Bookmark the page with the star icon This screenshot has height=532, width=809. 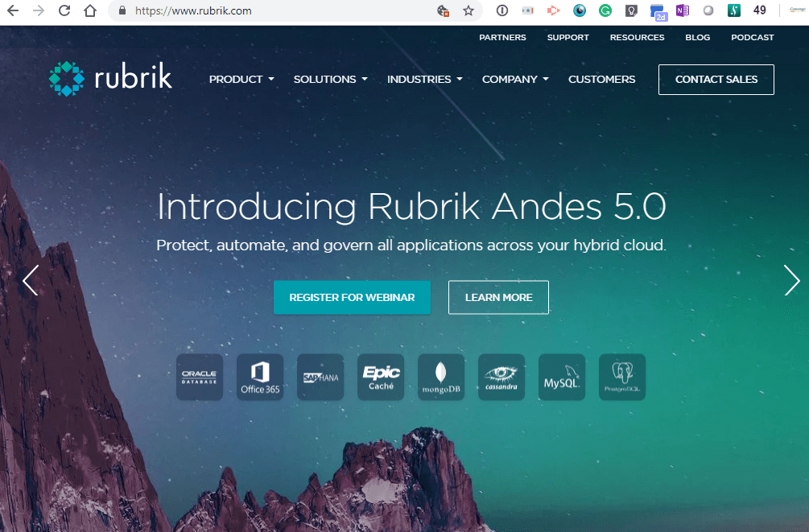[468, 11]
